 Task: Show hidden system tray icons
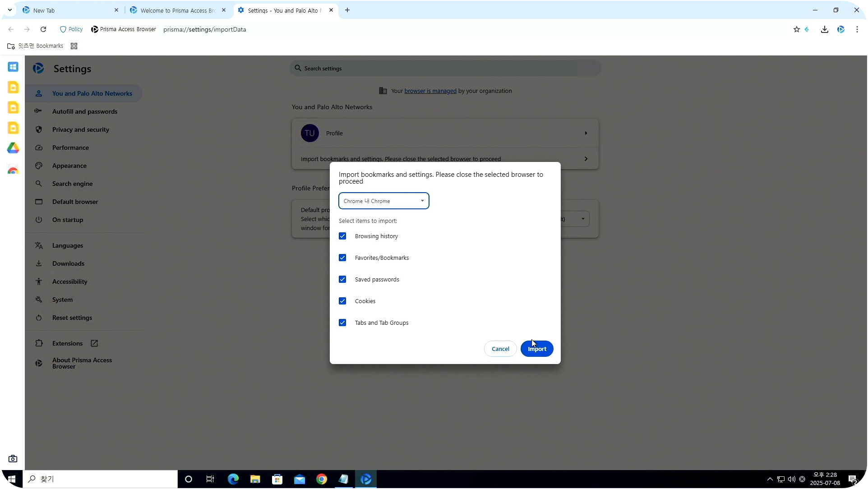(770, 480)
